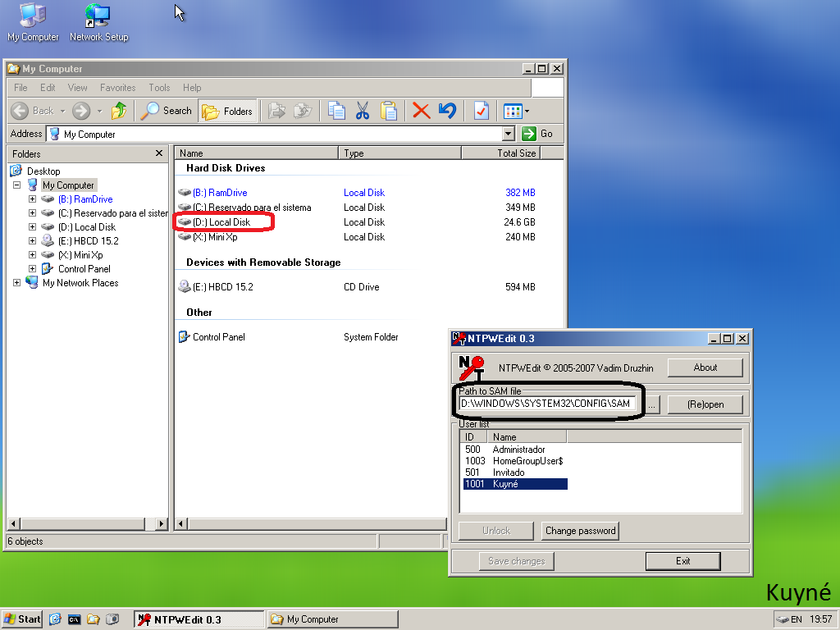
Task: Expand (C:) Reservado para el sistema node
Action: coord(32,213)
